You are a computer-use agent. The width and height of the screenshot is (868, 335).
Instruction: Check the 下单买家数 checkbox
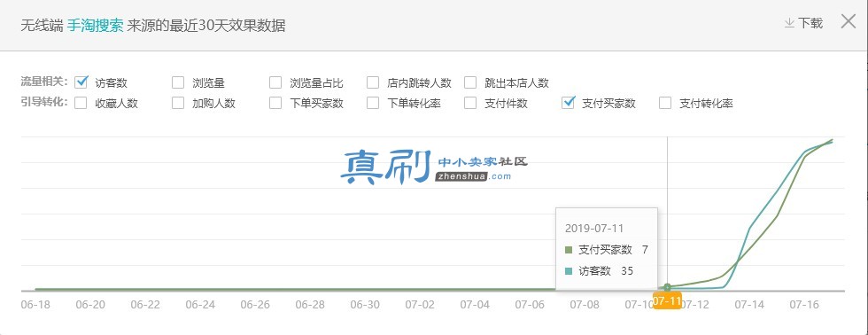tap(275, 103)
